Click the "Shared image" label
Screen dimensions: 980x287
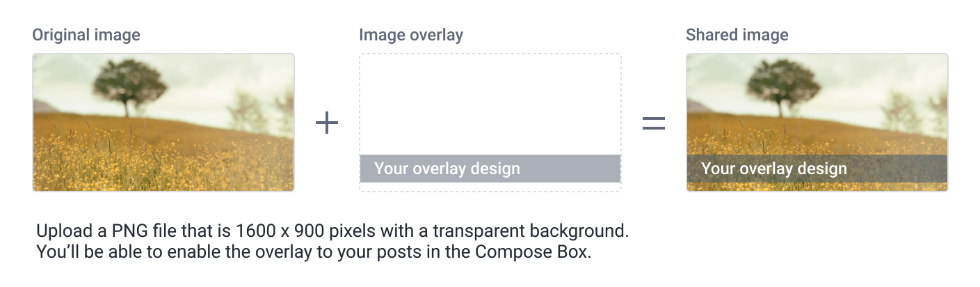coord(737,35)
